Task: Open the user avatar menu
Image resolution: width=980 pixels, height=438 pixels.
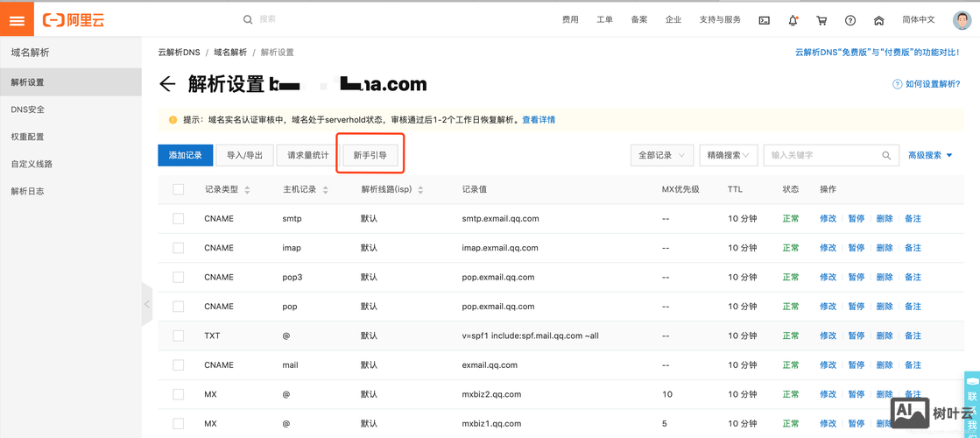Action: [962, 20]
